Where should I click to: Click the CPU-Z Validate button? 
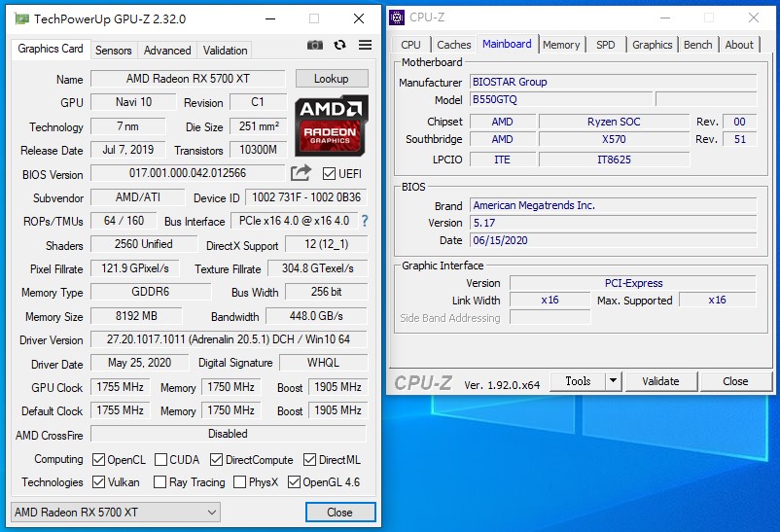point(660,381)
